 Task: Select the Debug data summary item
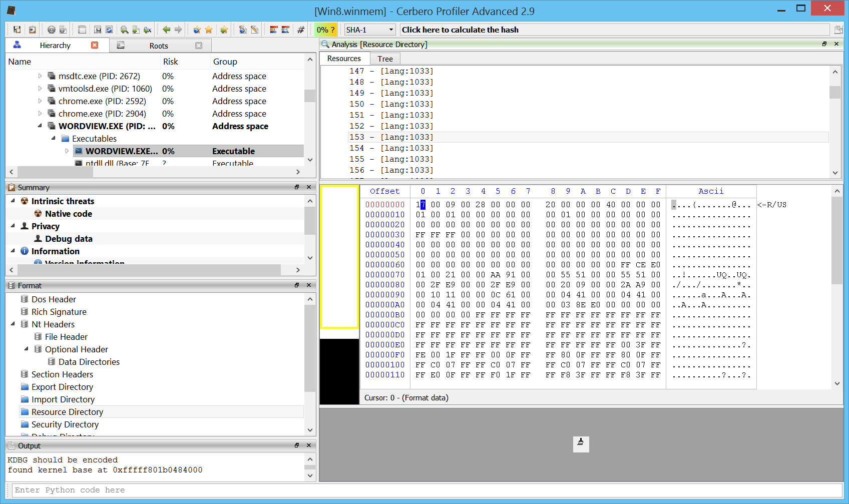[68, 239]
